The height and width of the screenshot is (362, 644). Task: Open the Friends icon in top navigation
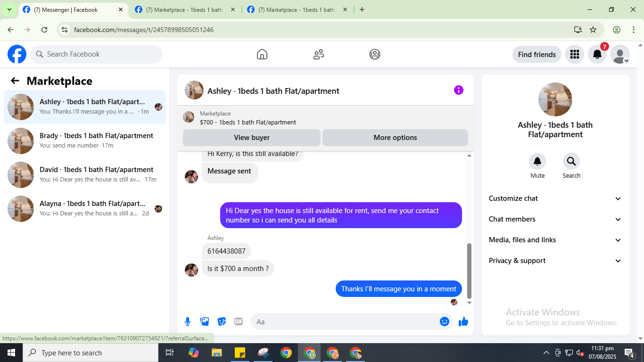click(319, 54)
